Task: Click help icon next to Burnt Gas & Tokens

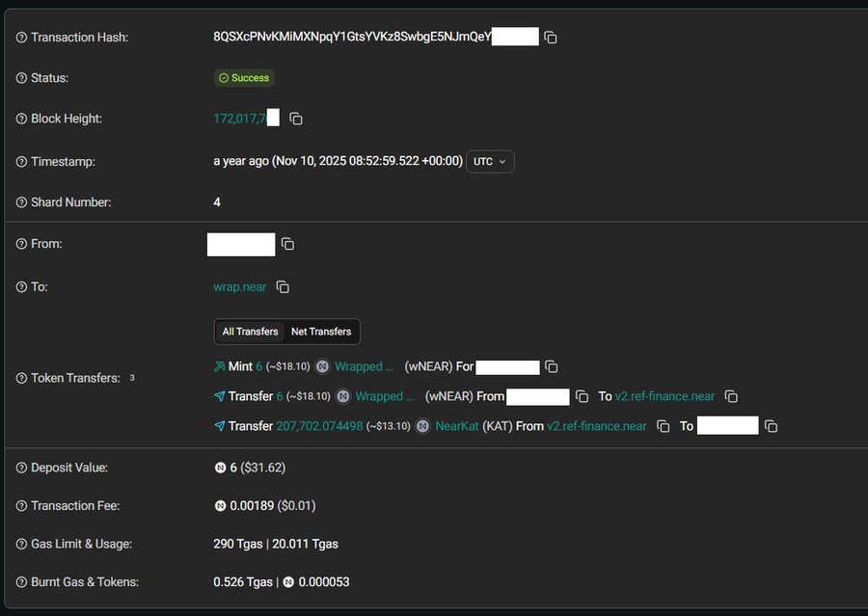Action: [21, 582]
